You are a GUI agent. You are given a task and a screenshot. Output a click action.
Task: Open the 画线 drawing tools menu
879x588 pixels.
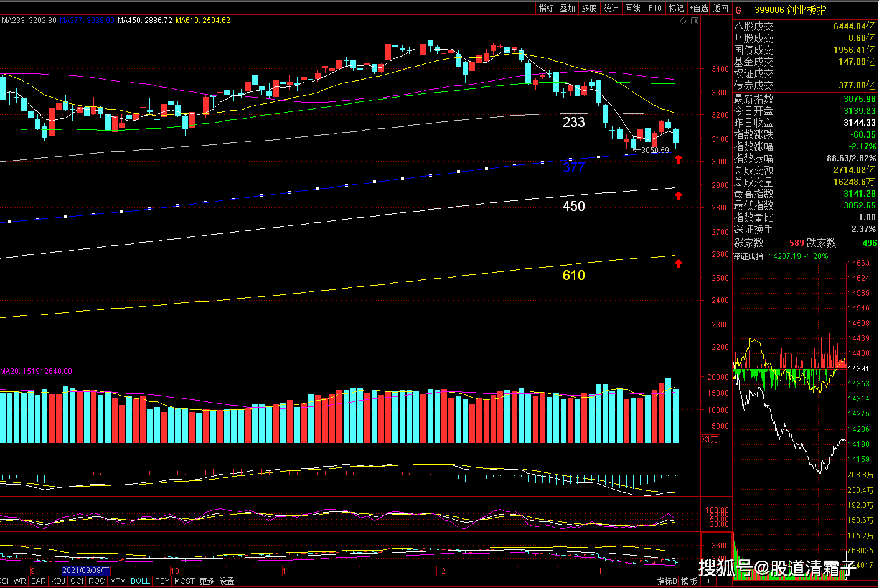[x=632, y=8]
